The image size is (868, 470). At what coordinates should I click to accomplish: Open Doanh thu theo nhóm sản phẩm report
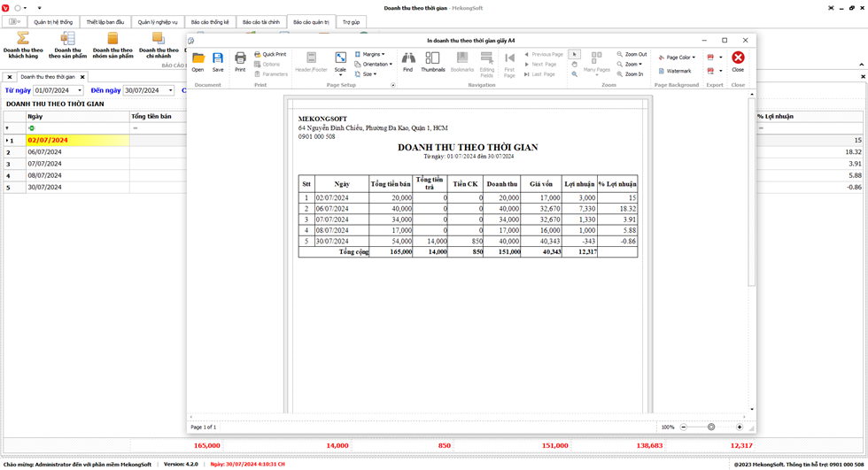pos(112,44)
